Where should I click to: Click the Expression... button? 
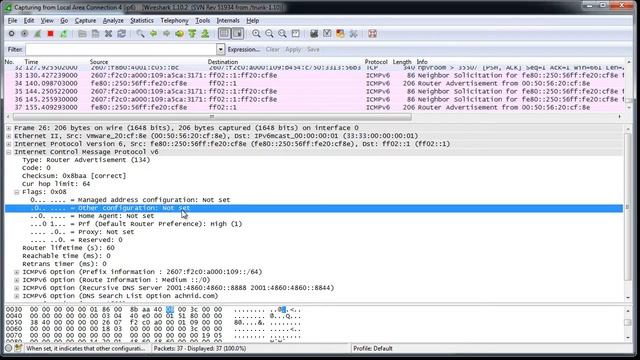pos(244,49)
